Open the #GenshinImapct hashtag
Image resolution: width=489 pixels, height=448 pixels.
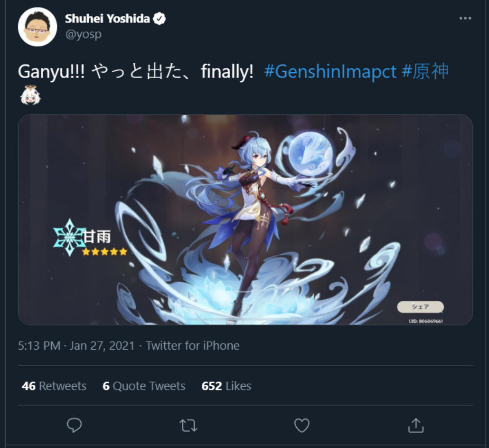pyautogui.click(x=330, y=72)
